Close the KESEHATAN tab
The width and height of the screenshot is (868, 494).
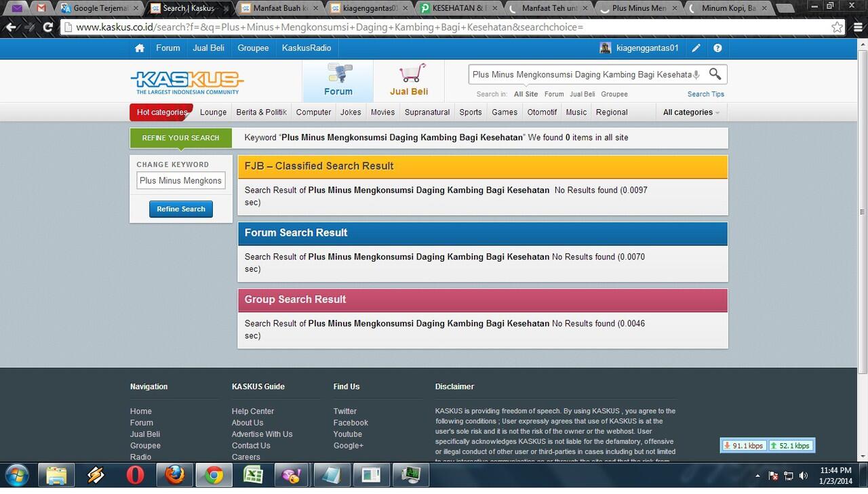pos(496,9)
